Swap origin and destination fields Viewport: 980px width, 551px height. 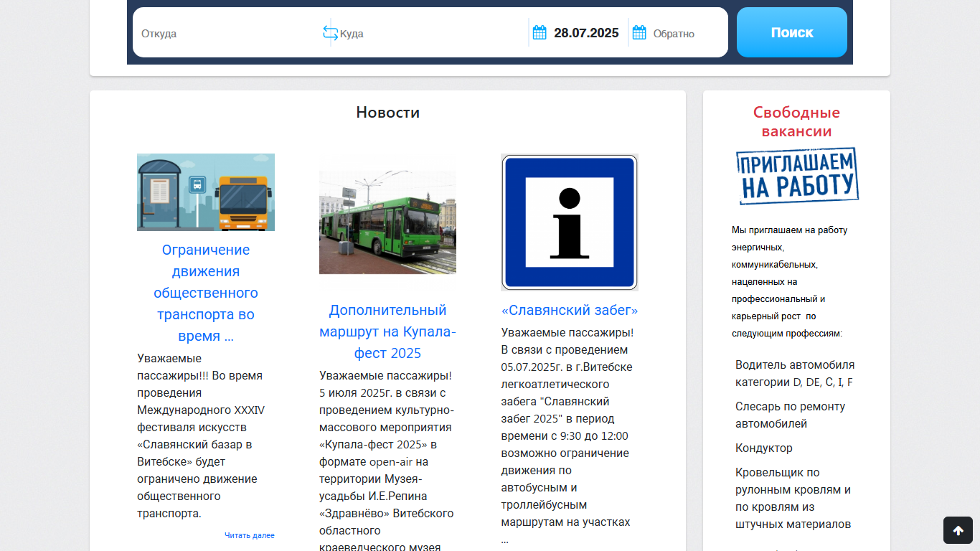330,32
